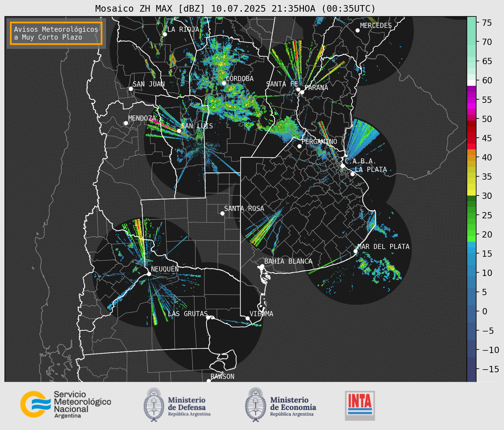504x430 pixels.
Task: Select the NEUQUÉN city marker
Action: click(x=149, y=274)
